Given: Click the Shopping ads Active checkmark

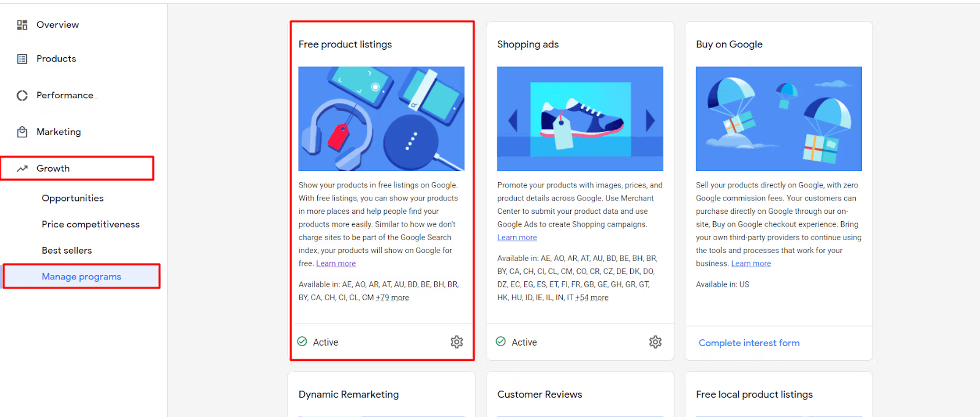Looking at the screenshot, I should (x=501, y=341).
